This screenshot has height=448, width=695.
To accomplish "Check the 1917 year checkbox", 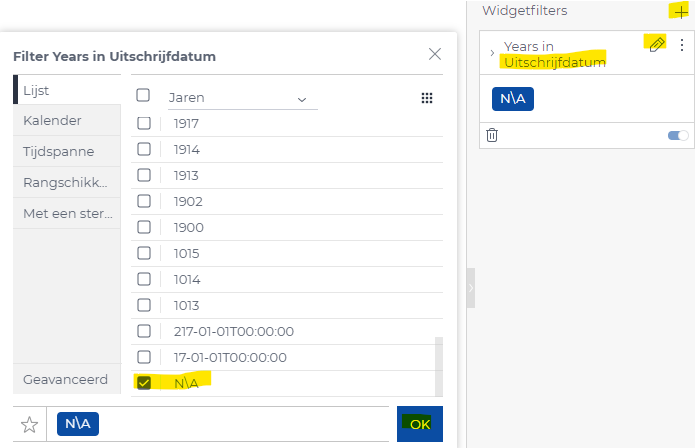I will point(144,124).
